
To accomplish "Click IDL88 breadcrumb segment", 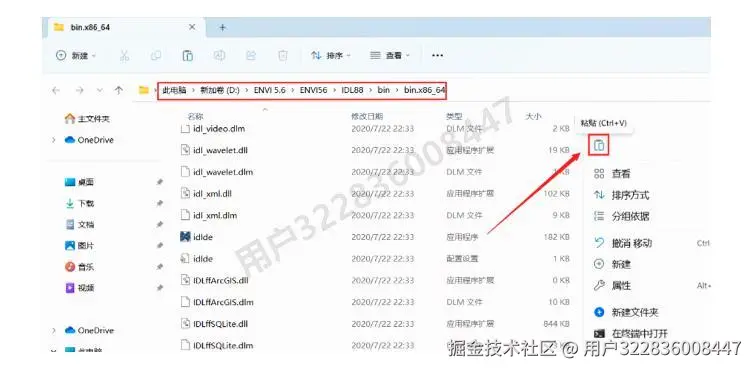I will click(352, 90).
